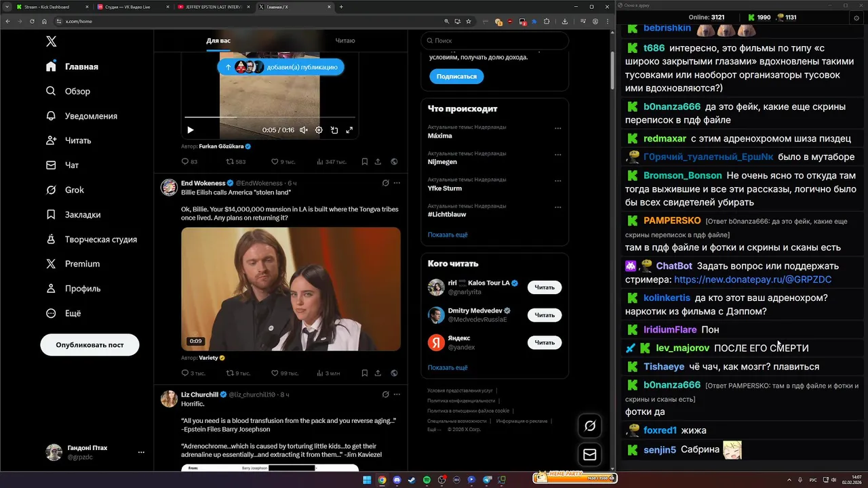
Task: Open Творческая студия in sidebar
Action: coord(92,239)
